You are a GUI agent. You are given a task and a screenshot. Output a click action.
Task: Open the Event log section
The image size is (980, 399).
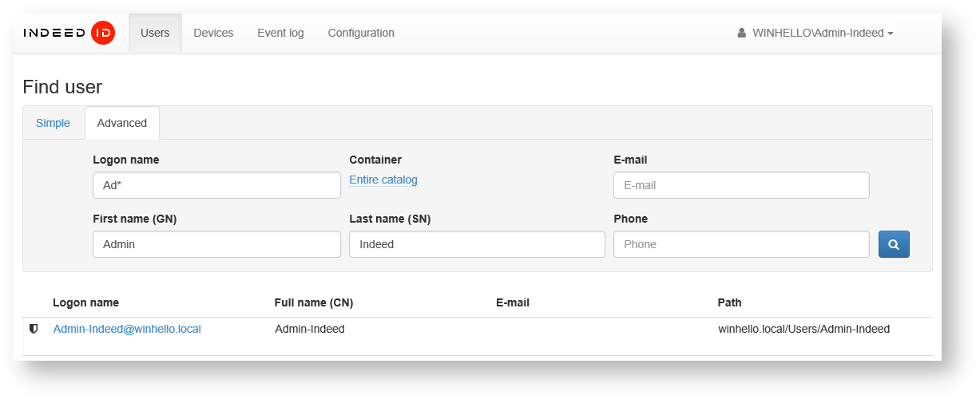(280, 34)
